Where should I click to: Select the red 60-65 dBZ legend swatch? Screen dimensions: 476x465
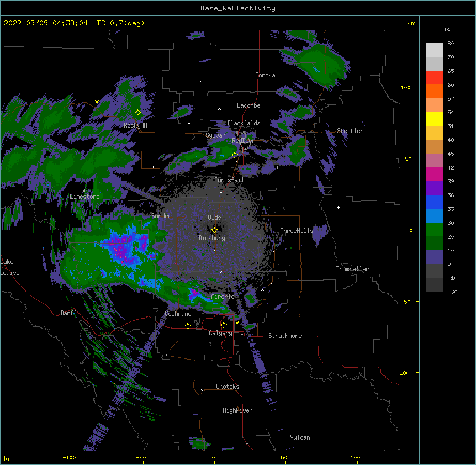(434, 78)
